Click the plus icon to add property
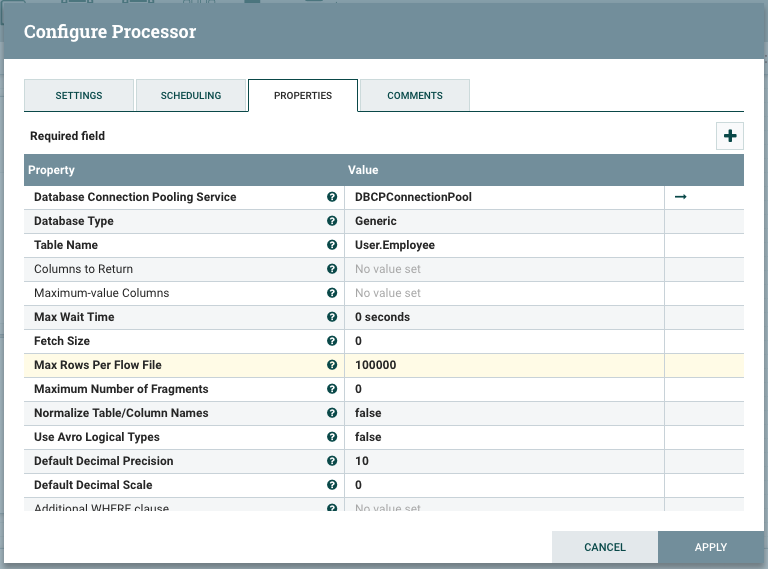Screen dimensions: 768x569 730,136
